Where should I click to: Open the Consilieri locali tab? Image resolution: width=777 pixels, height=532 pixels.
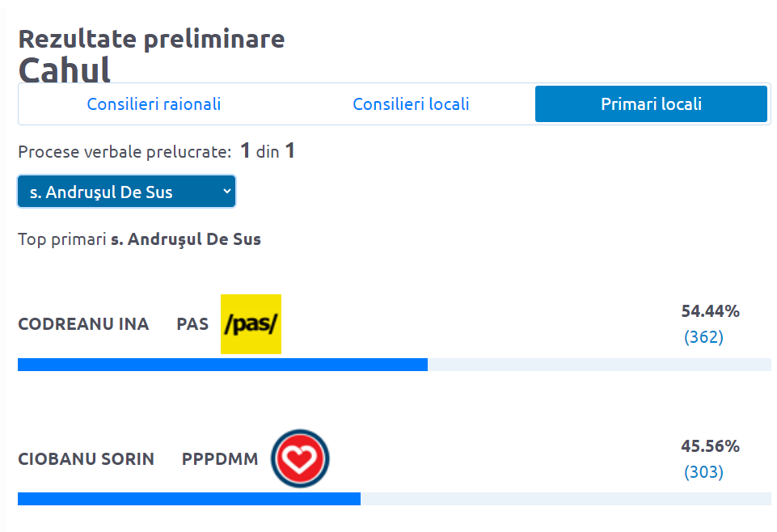click(411, 104)
